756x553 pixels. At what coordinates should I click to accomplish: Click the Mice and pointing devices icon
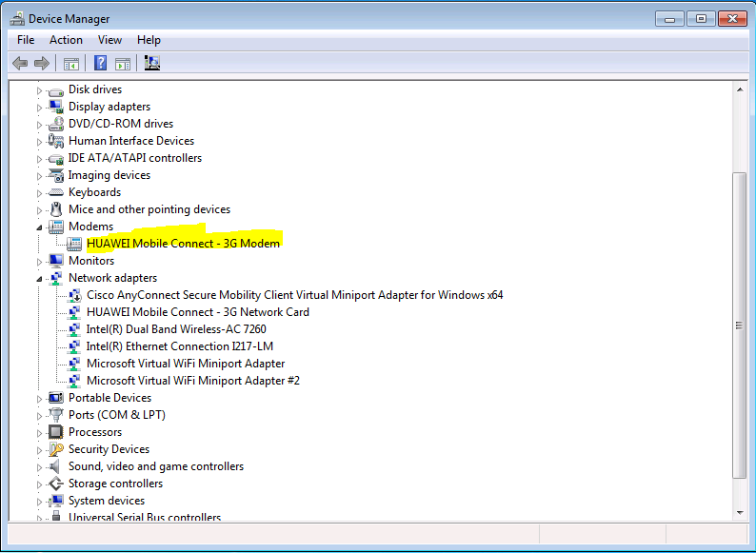(56, 209)
